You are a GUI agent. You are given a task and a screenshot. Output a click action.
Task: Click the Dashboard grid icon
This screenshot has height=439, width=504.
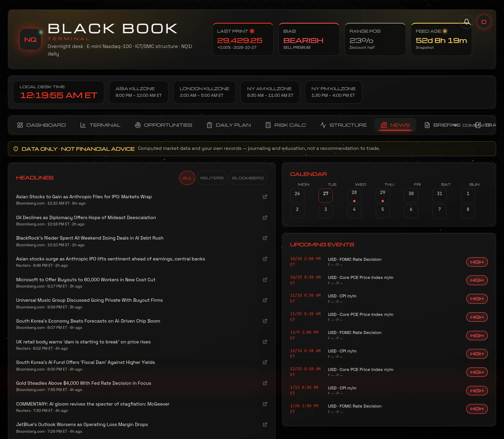20,125
